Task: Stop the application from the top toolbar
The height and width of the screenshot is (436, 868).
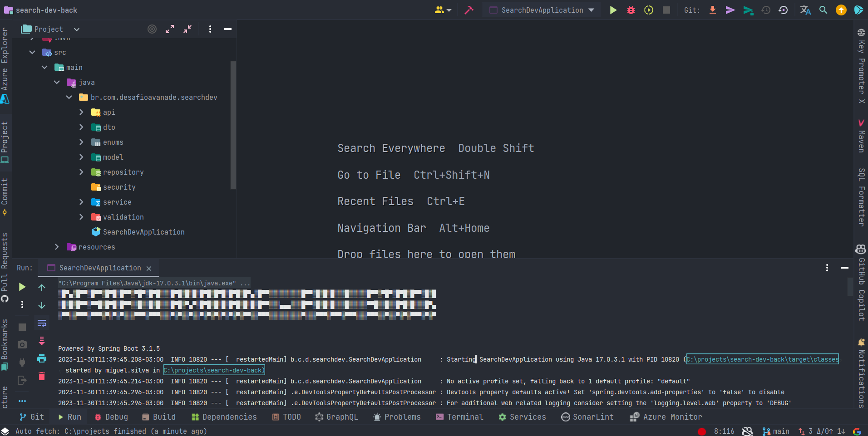Action: click(x=666, y=10)
